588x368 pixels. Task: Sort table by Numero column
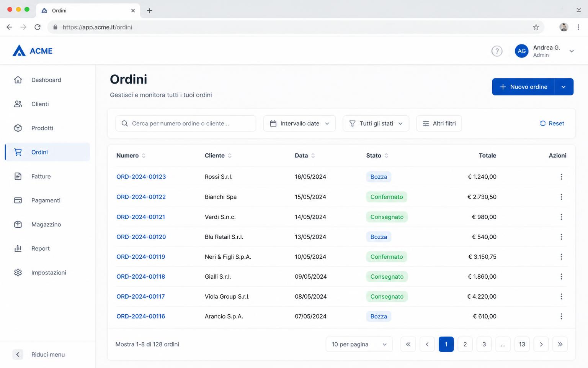point(144,156)
